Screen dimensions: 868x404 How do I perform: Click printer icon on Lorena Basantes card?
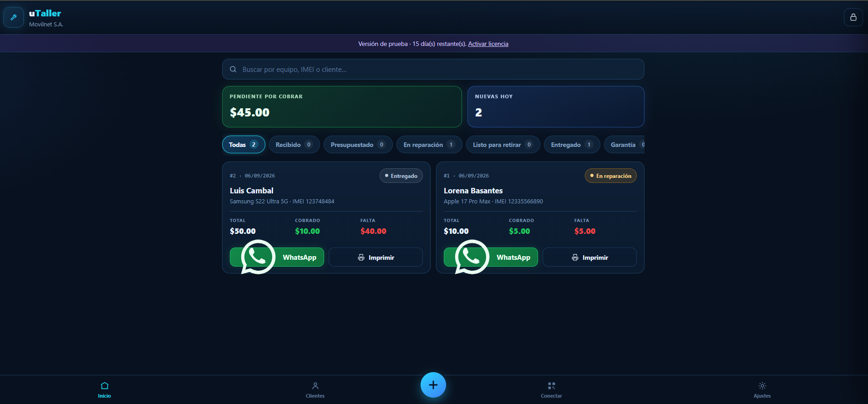575,258
